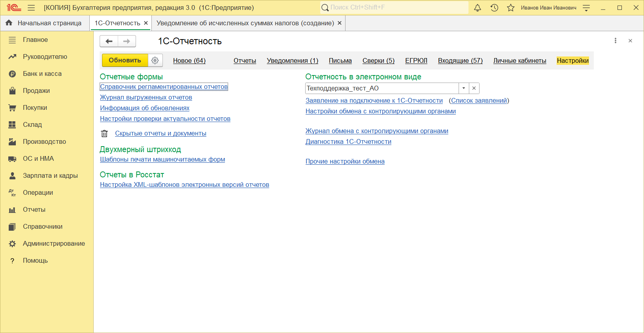The height and width of the screenshot is (333, 644).
Task: Open Настройки обмена с контролирующими органами
Action: pyautogui.click(x=381, y=111)
